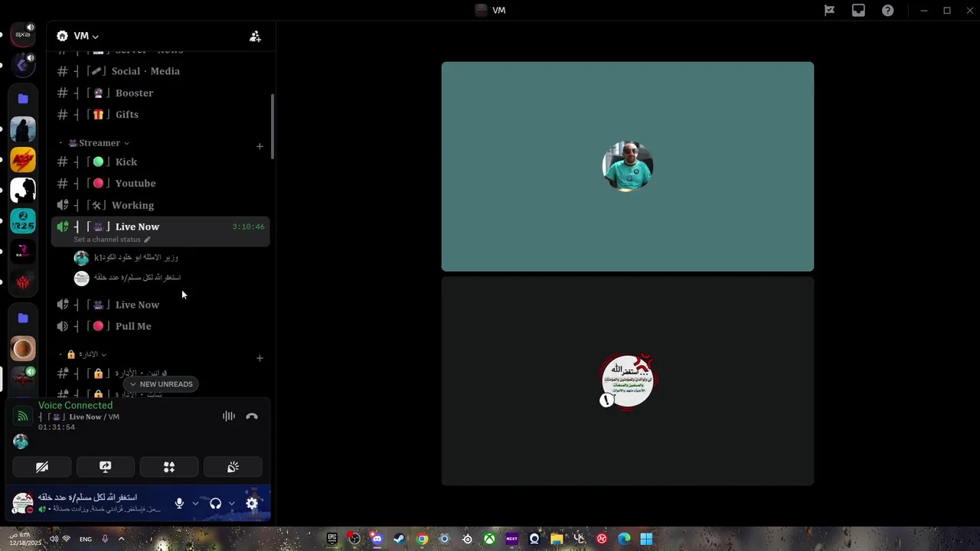Image resolution: width=980 pixels, height=551 pixels.
Task: Mute the microphone
Action: pos(179,503)
